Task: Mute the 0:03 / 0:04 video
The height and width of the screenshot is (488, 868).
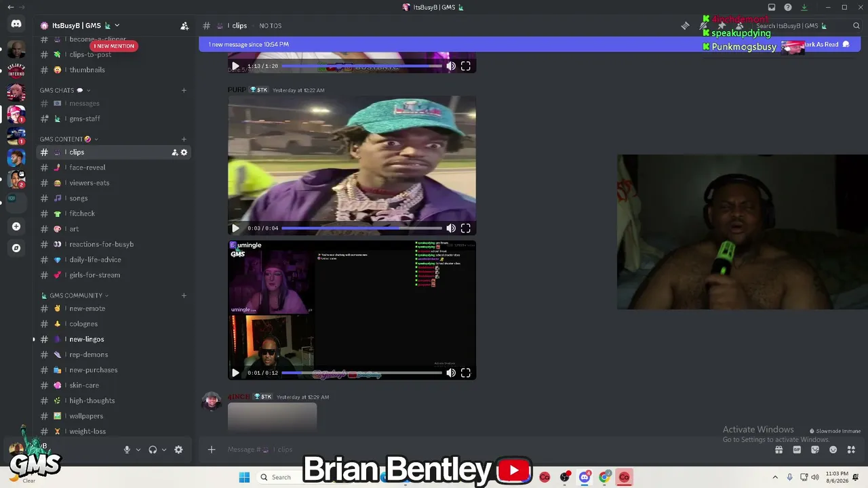Action: click(x=451, y=228)
